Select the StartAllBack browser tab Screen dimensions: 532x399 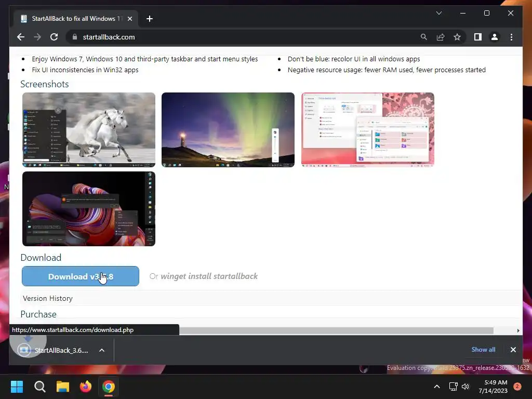pos(76,19)
